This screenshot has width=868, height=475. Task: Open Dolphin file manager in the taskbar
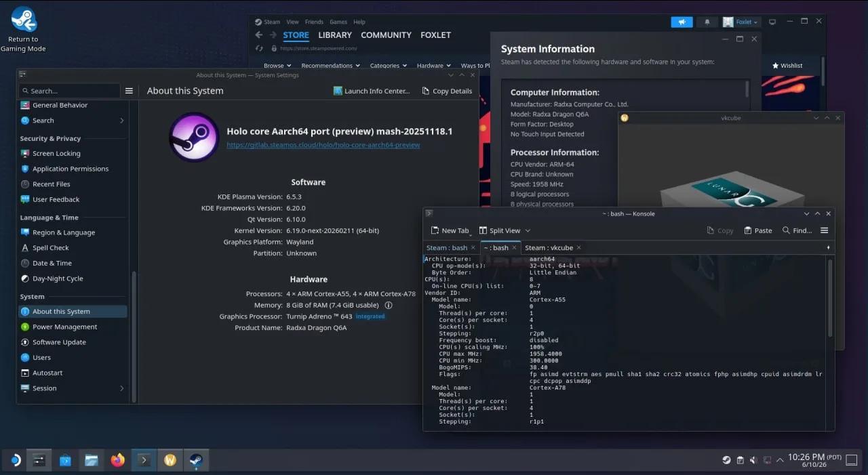pos(92,461)
